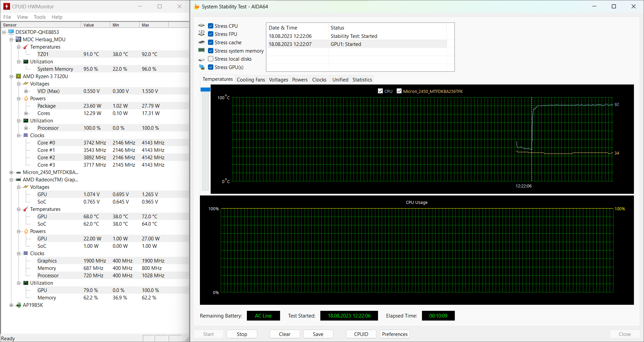Viewport: 644px width, 342px height.
Task: Click the Close button in AIDA64
Action: (625, 334)
